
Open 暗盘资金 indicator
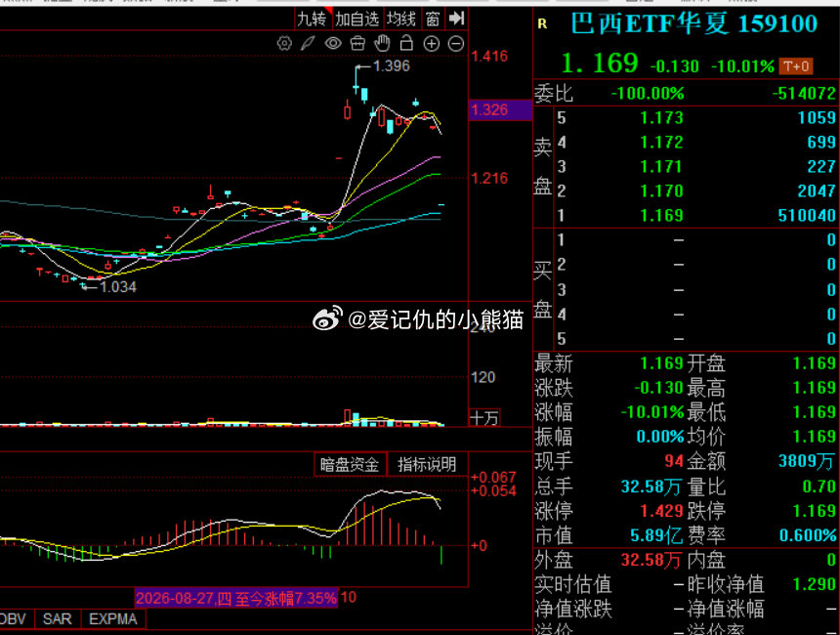click(350, 464)
